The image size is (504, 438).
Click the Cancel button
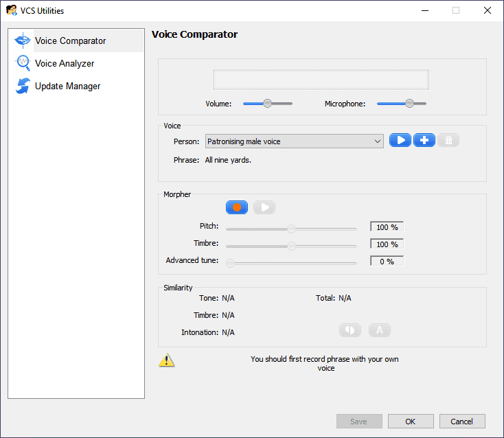point(462,422)
